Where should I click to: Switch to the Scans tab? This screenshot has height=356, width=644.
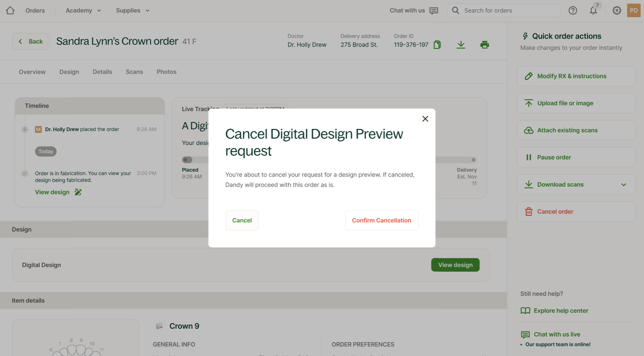tap(134, 72)
